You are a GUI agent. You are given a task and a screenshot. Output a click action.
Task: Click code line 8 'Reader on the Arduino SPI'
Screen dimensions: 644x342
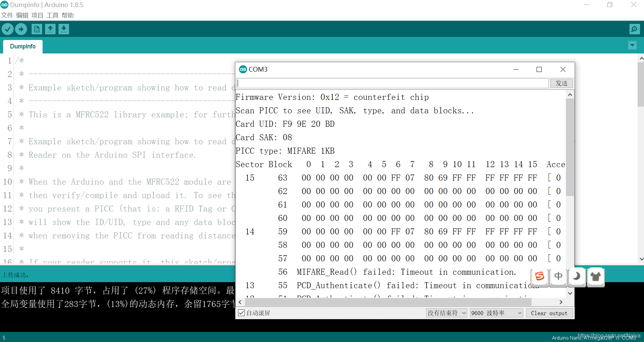pyautogui.click(x=112, y=155)
